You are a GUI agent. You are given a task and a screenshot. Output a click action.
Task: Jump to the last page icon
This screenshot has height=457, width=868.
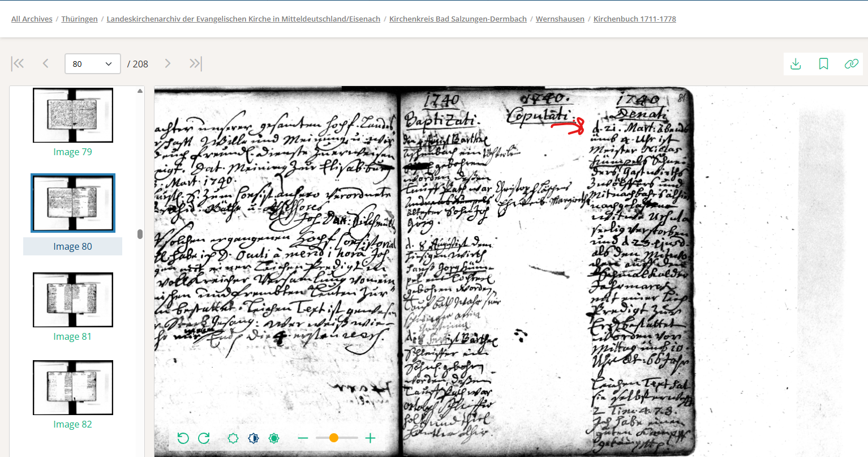195,63
